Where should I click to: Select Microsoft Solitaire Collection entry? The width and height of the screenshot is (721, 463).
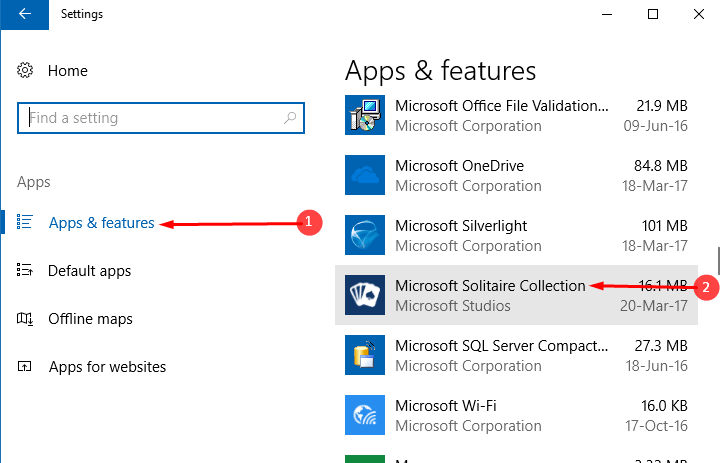(x=490, y=286)
